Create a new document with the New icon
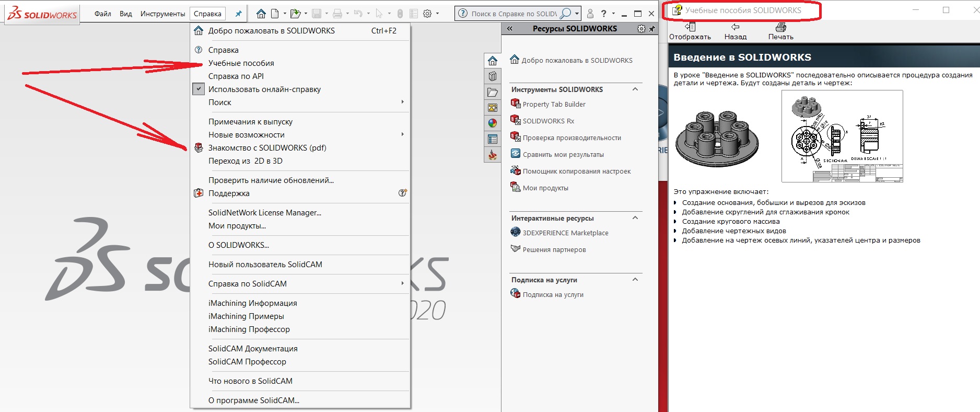980x412 pixels. click(275, 14)
